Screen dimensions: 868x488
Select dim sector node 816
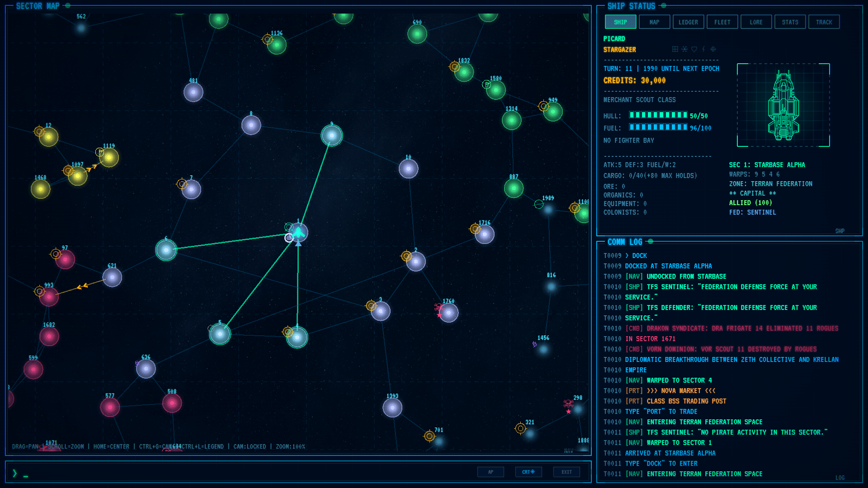click(551, 286)
